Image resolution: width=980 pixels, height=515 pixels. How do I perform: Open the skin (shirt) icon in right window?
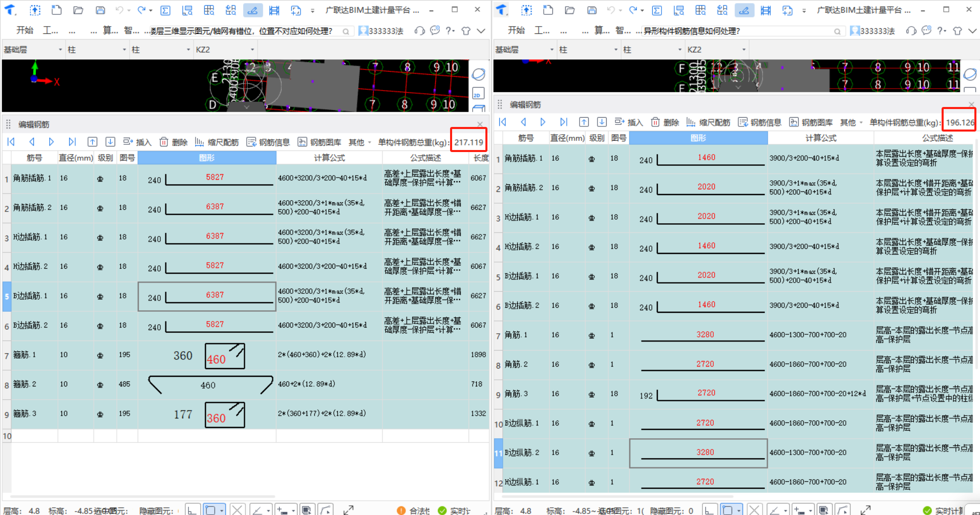pyautogui.click(x=957, y=31)
